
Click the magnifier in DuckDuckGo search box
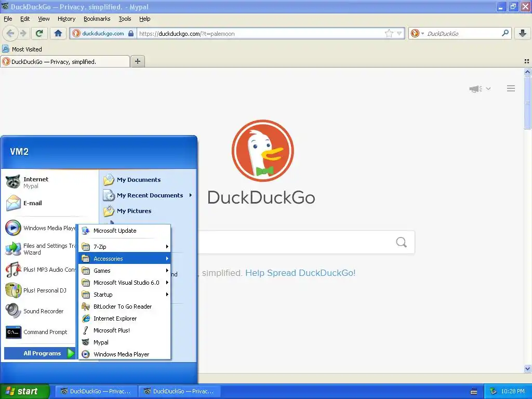(402, 242)
